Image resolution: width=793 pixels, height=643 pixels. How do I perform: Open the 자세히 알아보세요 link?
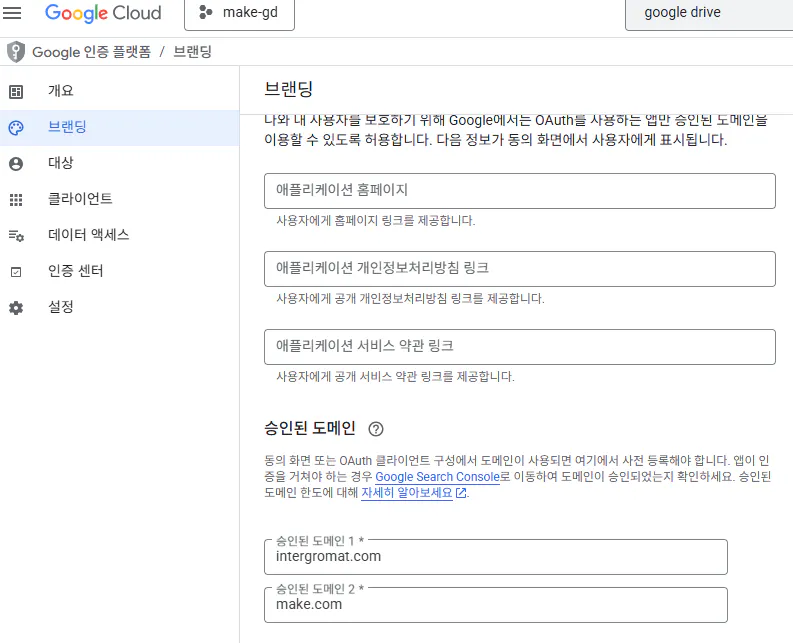(x=407, y=493)
